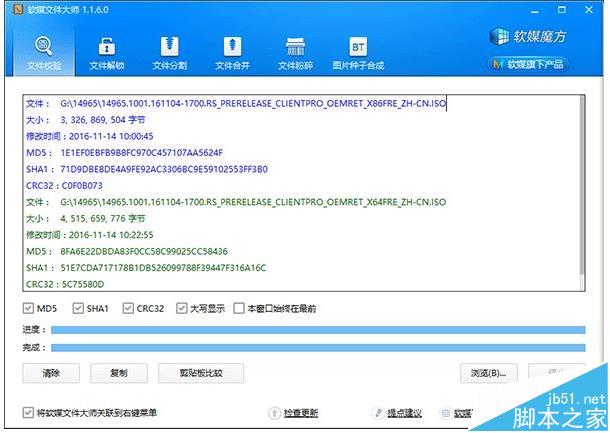Open the 图片种子合成 BT tool
Screen dimensions: 610x433
point(358,53)
